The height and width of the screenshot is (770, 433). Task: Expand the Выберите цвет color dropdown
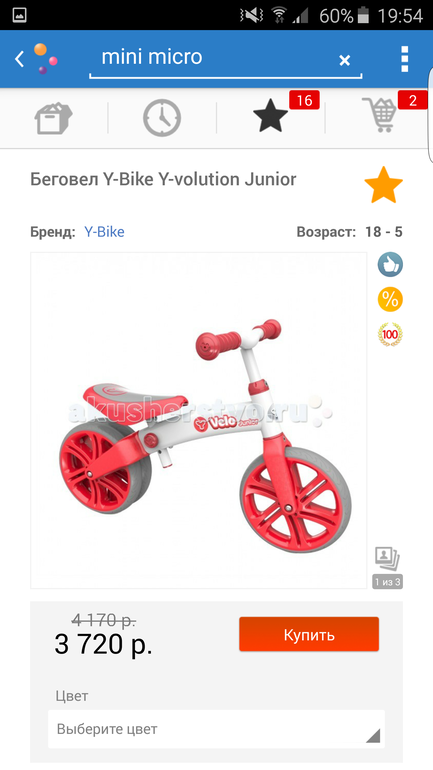click(216, 729)
